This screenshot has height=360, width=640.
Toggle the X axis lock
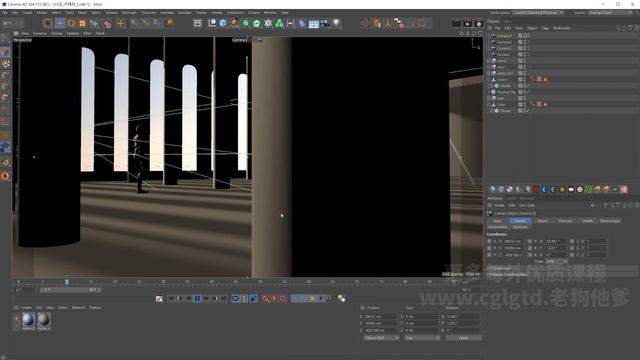pos(135,23)
